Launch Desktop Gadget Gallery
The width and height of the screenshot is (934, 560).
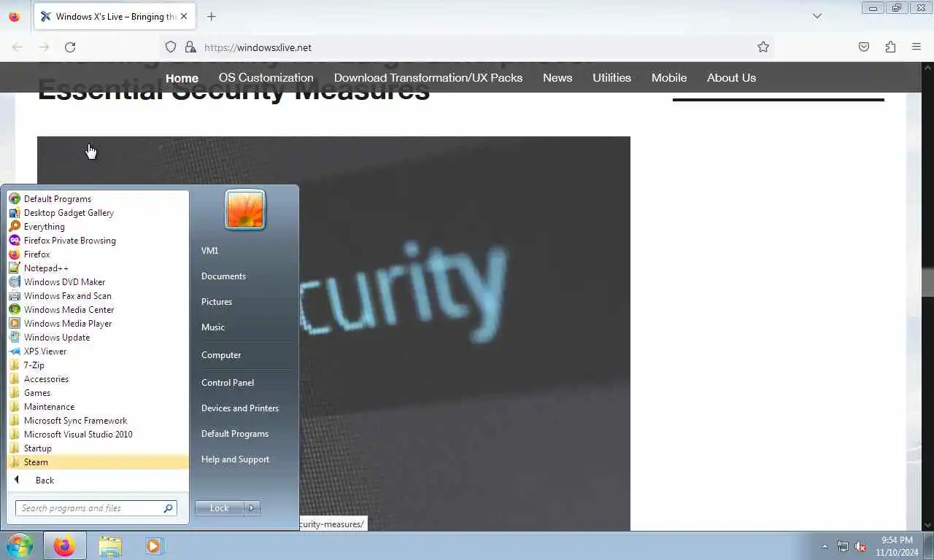click(x=98, y=213)
